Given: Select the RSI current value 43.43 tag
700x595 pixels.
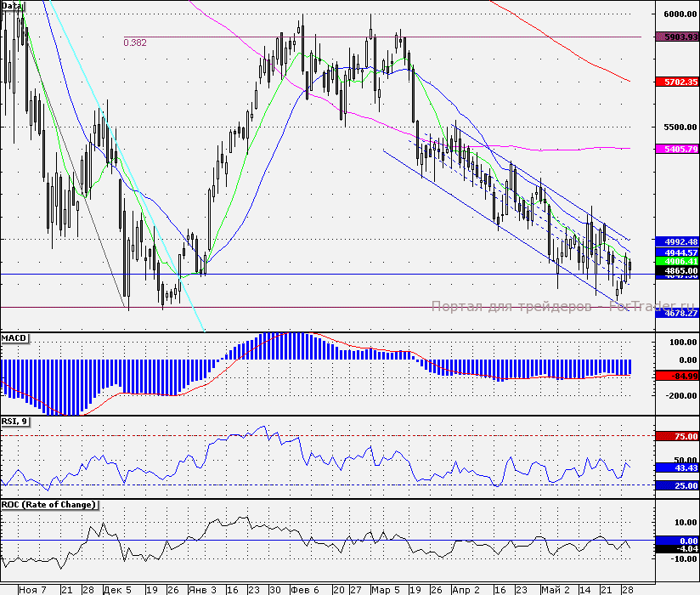Looking at the screenshot, I should [x=676, y=468].
